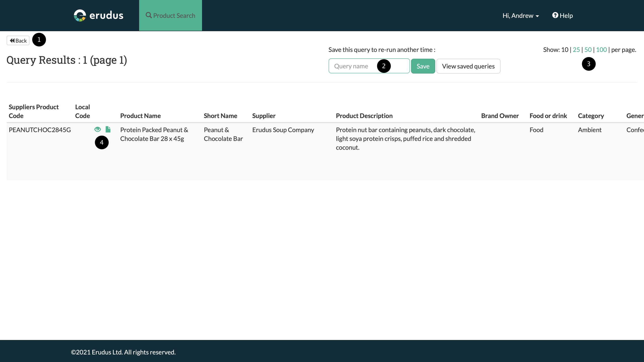The height and width of the screenshot is (362, 644).
Task: Click the Erudus logo icon
Action: coord(80,16)
